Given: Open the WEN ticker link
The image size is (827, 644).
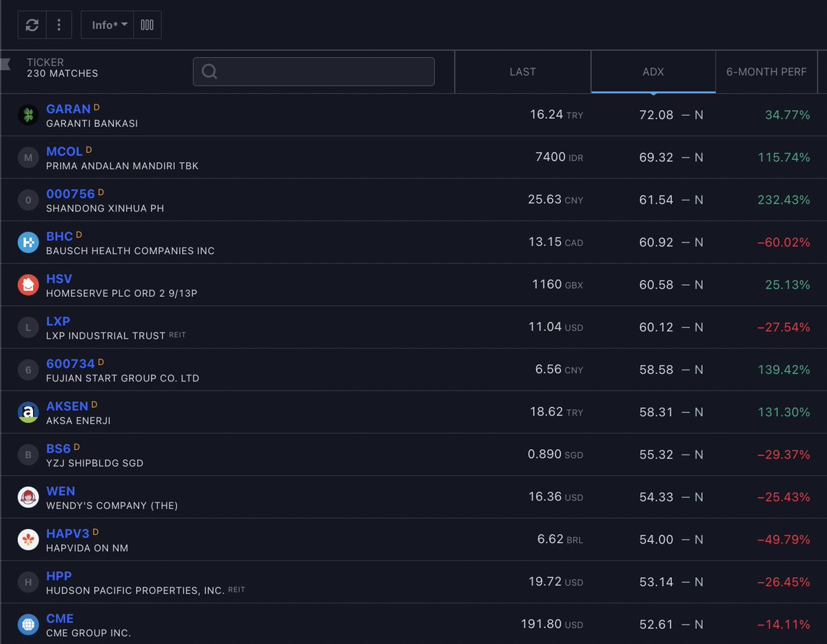Looking at the screenshot, I should point(61,491).
